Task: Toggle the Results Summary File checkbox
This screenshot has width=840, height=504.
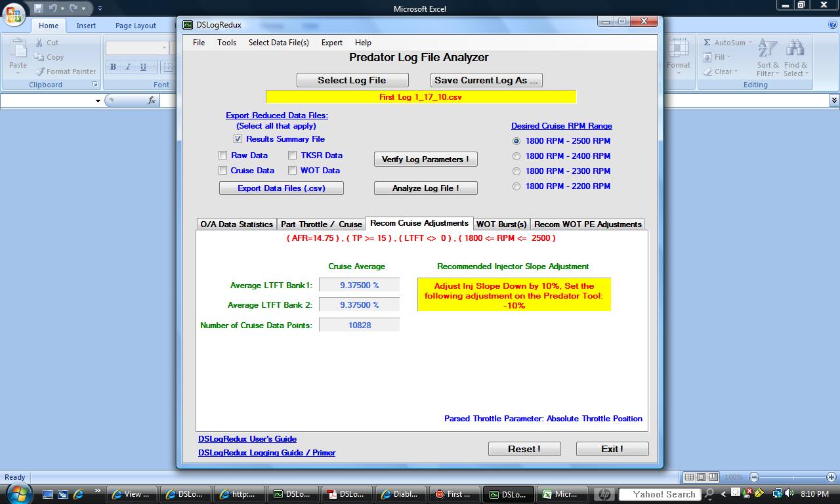Action: click(x=238, y=139)
